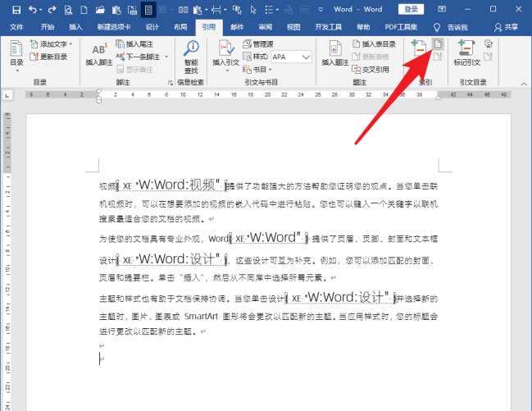Open the 新建选项卡 custom tab
This screenshot has height=411, width=532.
(114, 27)
